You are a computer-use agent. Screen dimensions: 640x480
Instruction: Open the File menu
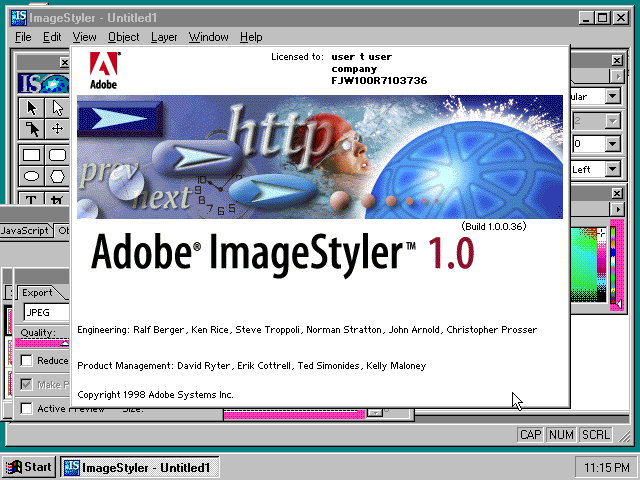[23, 37]
